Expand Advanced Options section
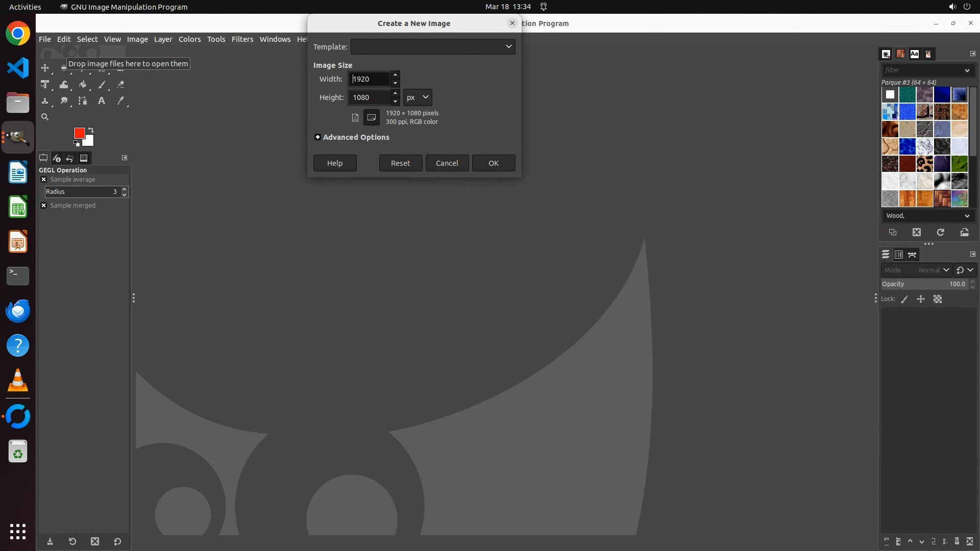980x551 pixels. (x=317, y=137)
